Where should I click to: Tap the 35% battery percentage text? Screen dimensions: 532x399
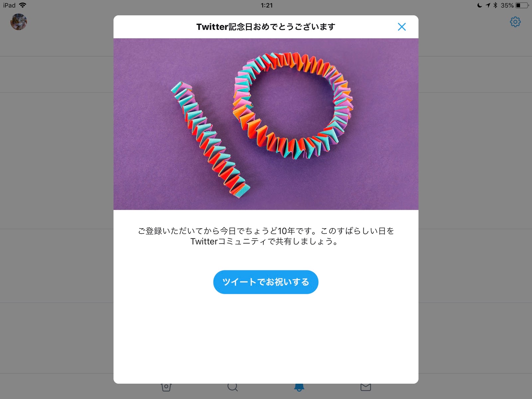(x=507, y=5)
